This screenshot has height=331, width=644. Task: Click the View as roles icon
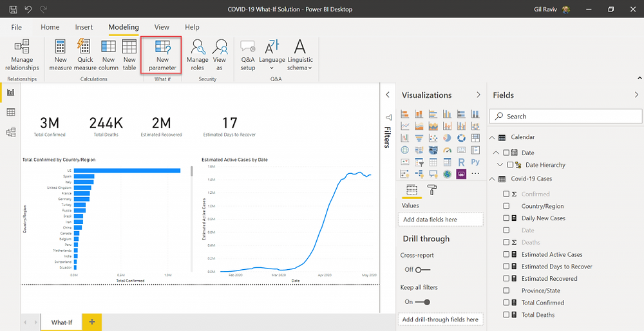(x=220, y=55)
